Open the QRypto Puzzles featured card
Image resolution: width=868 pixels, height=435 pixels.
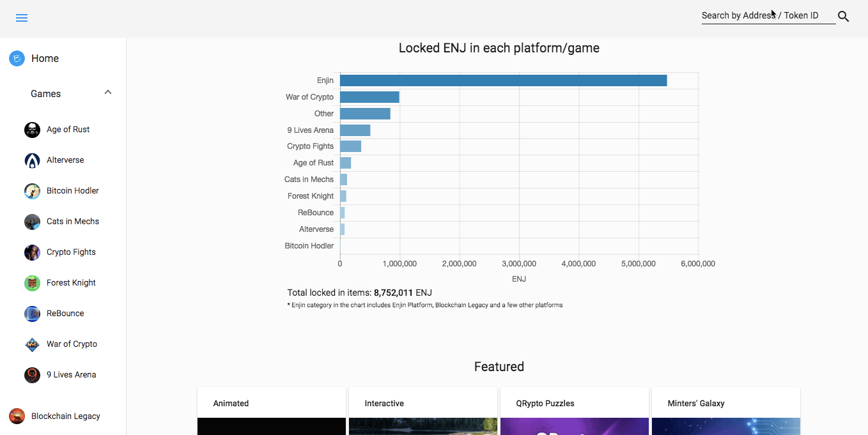pyautogui.click(x=575, y=411)
